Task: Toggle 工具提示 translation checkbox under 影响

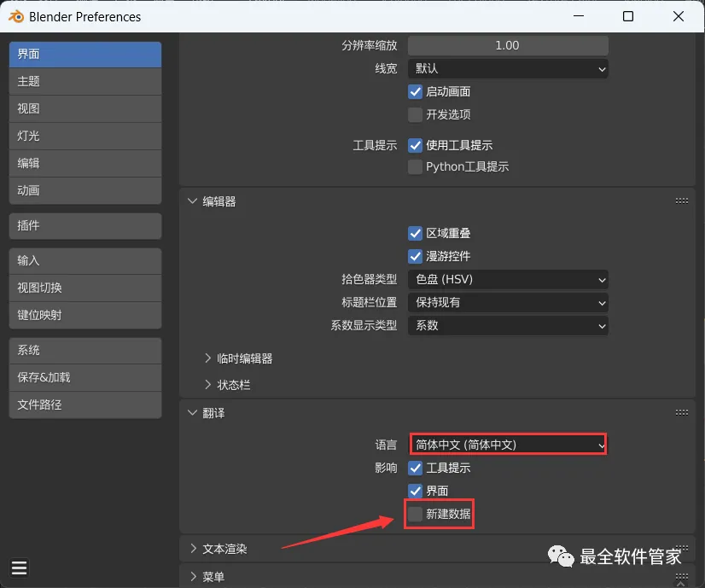Action: coord(415,468)
